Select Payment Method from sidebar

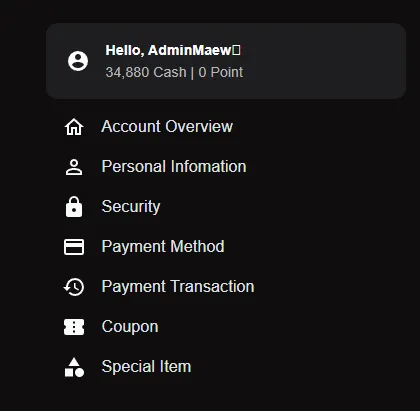click(x=163, y=247)
